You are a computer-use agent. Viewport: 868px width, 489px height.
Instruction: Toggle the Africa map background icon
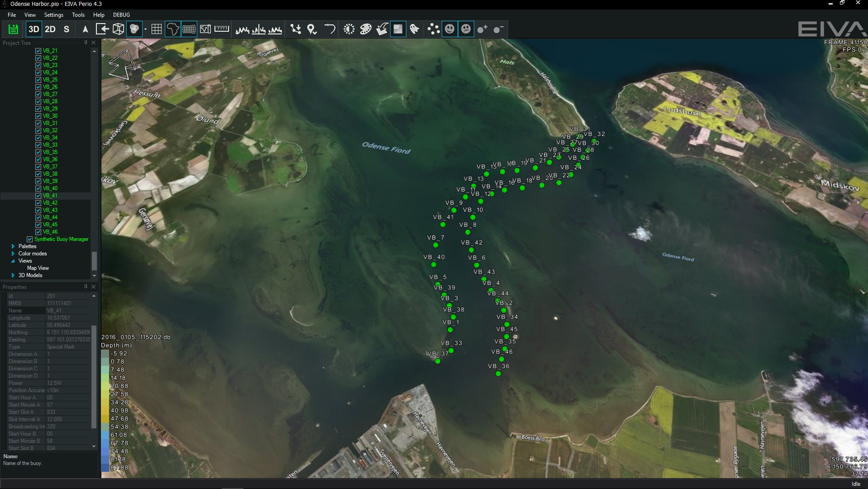coord(172,29)
